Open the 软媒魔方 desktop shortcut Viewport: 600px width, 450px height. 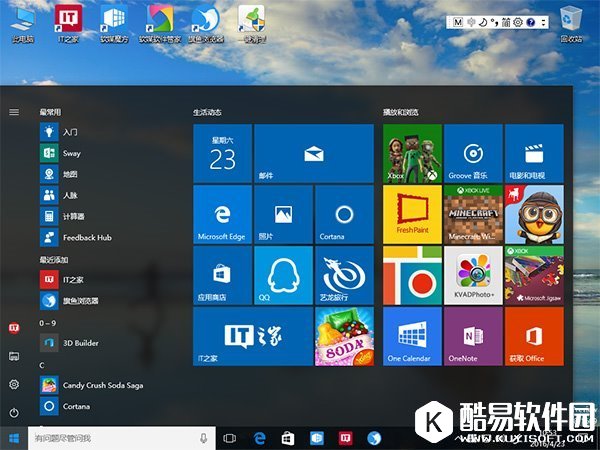coord(114,24)
